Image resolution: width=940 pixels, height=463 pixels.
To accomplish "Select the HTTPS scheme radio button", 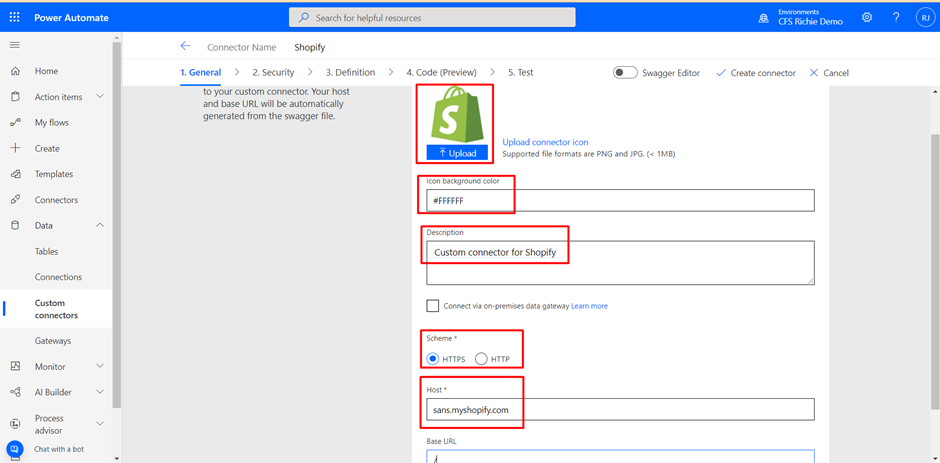I will tap(433, 359).
